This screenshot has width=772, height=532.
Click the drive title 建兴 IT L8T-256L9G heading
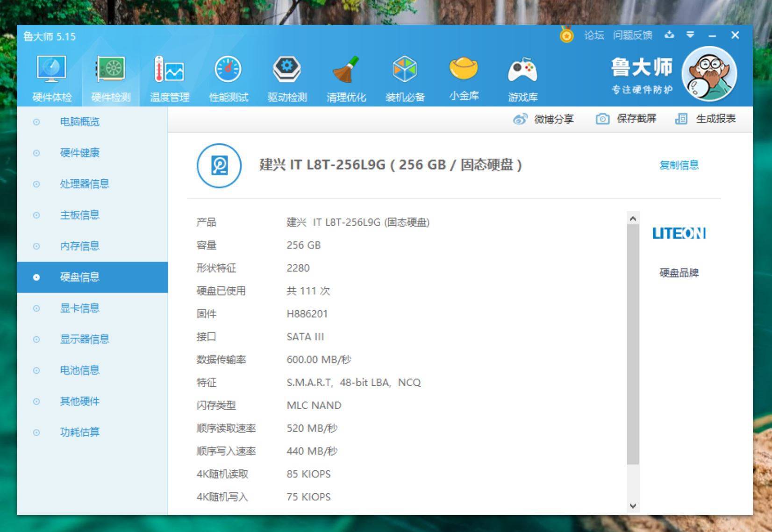point(391,165)
